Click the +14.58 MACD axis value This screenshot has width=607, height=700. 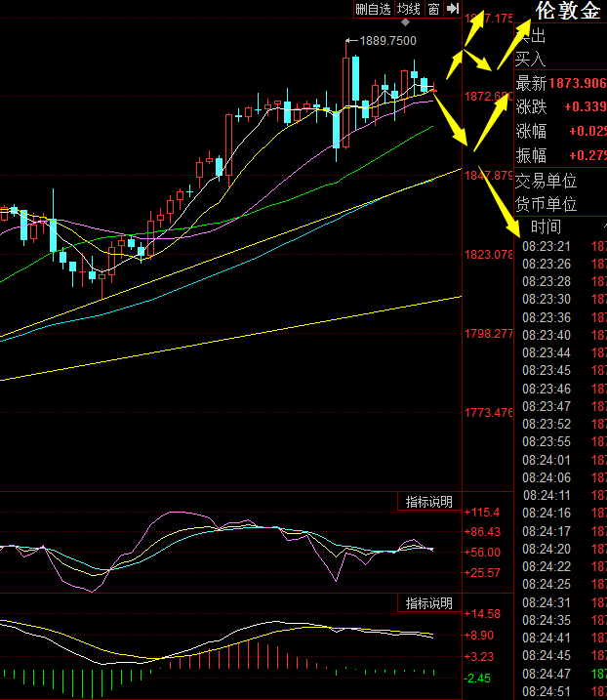[482, 614]
